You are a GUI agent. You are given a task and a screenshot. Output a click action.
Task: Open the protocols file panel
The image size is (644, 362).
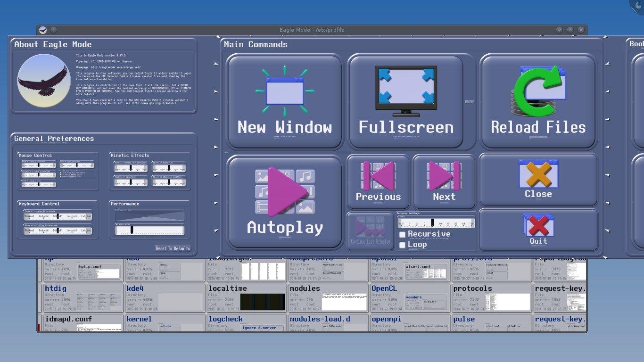pos(491,298)
